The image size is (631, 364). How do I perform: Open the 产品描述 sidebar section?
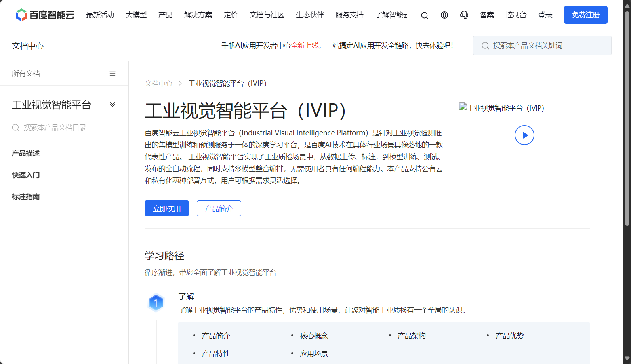26,153
